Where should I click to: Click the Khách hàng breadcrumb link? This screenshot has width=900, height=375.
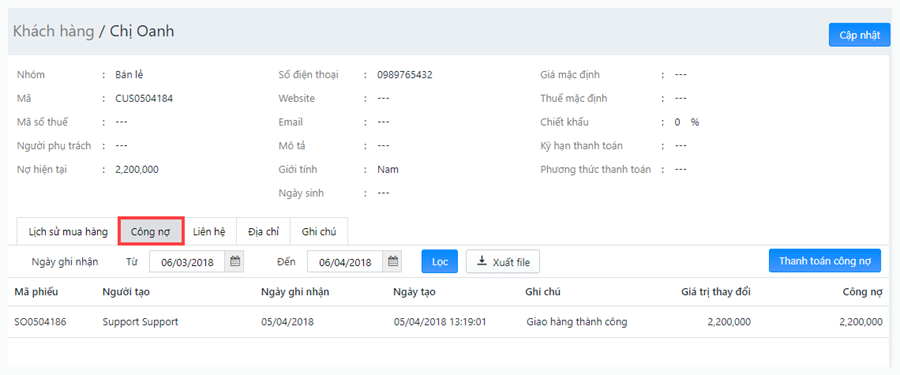pyautogui.click(x=53, y=31)
